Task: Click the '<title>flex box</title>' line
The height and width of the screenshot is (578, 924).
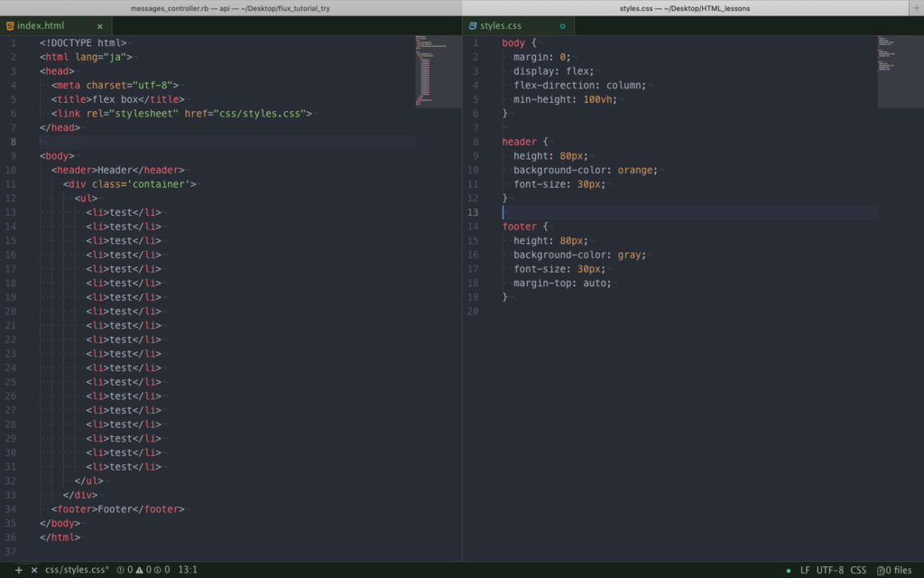Action: coord(118,99)
